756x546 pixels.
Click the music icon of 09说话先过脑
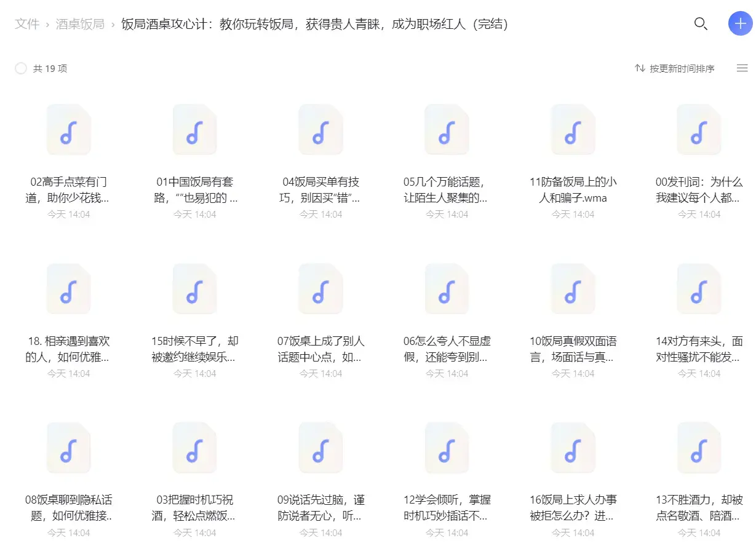click(x=320, y=448)
